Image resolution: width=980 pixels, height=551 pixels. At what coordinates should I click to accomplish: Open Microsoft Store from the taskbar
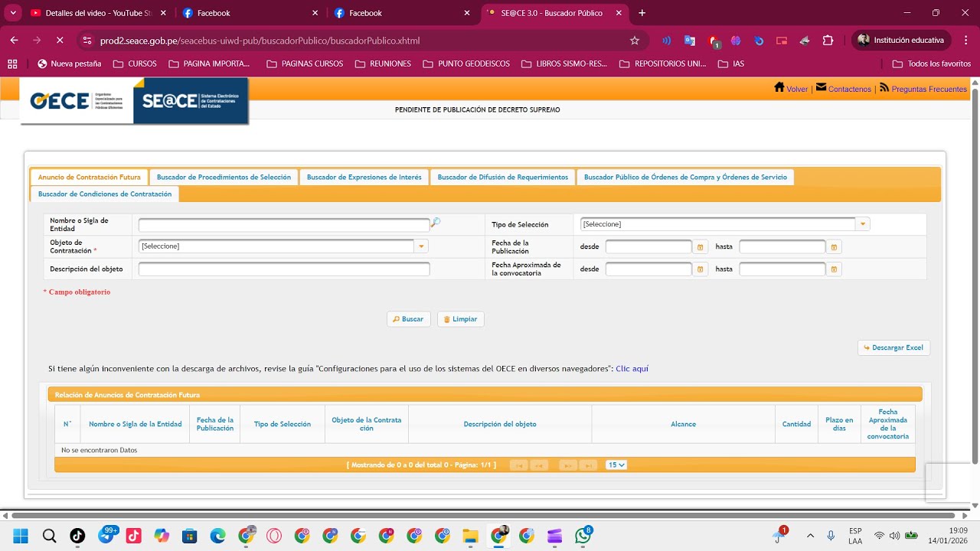point(189,536)
